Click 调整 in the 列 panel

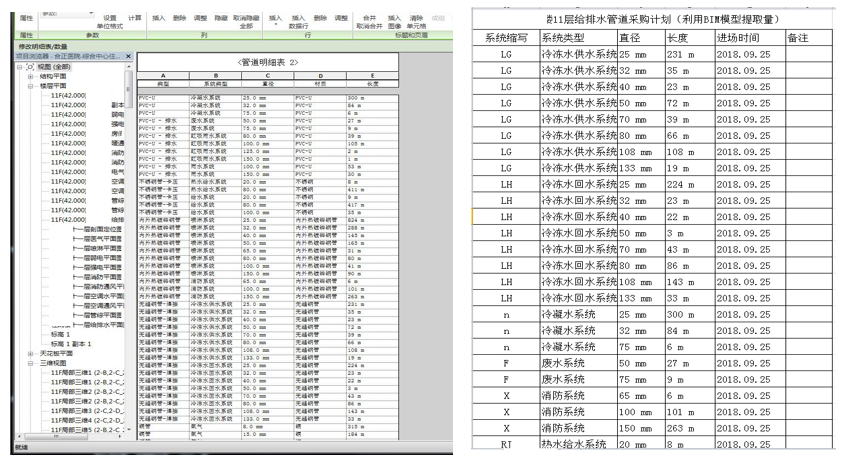point(200,18)
